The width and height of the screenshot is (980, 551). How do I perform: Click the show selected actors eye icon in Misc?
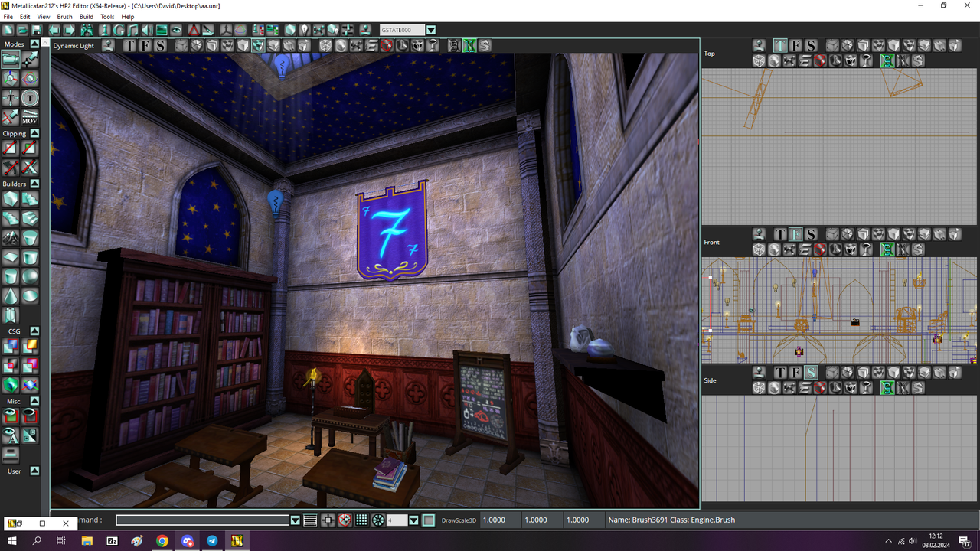pyautogui.click(x=11, y=416)
